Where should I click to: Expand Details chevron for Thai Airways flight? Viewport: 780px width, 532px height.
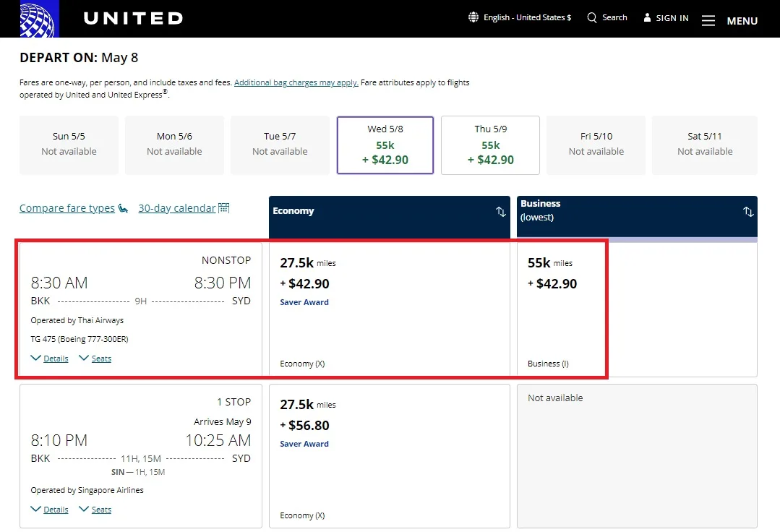36,358
